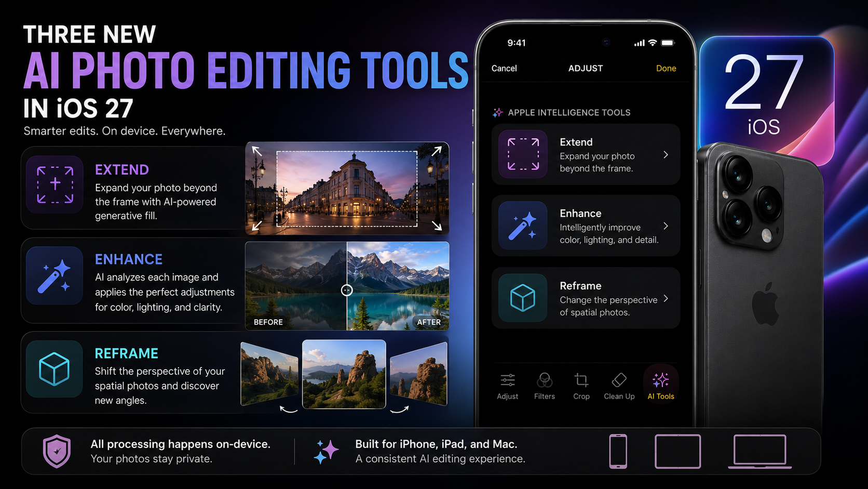This screenshot has height=489, width=868.
Task: Click the Apple logo on phone back
Action: click(766, 304)
